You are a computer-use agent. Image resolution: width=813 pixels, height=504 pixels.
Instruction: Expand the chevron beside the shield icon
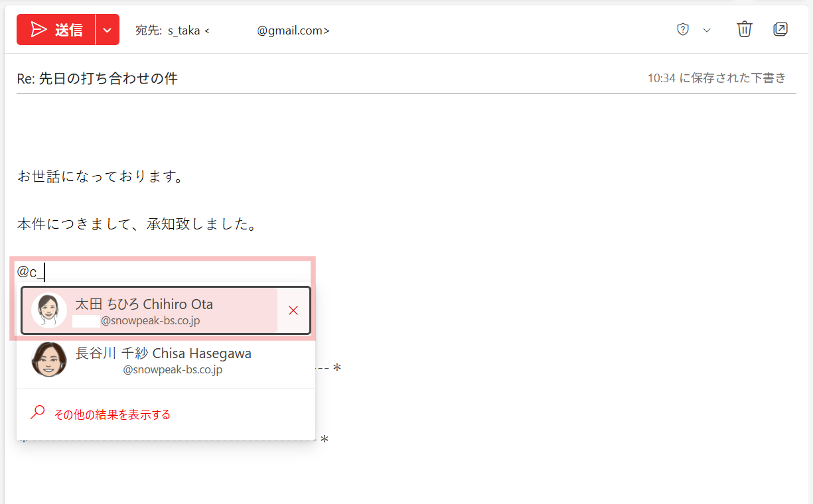707,31
